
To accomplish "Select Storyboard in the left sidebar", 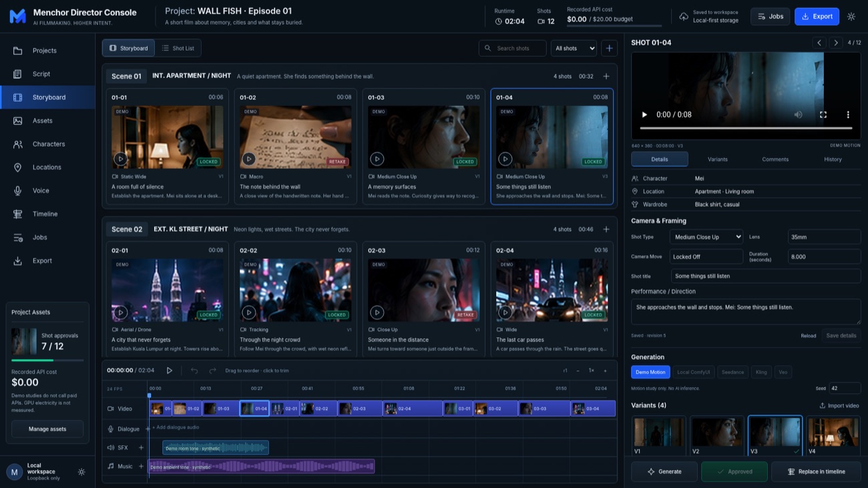I will (x=47, y=97).
